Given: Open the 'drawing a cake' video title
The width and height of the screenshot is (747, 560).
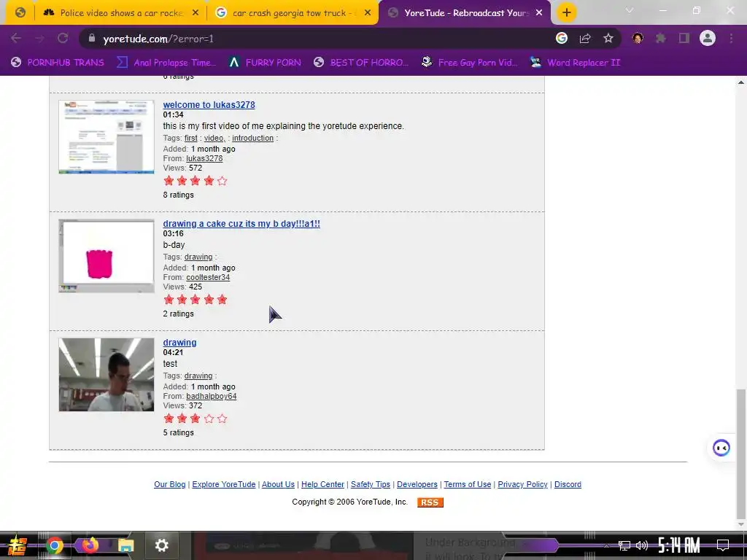Looking at the screenshot, I should (x=241, y=224).
